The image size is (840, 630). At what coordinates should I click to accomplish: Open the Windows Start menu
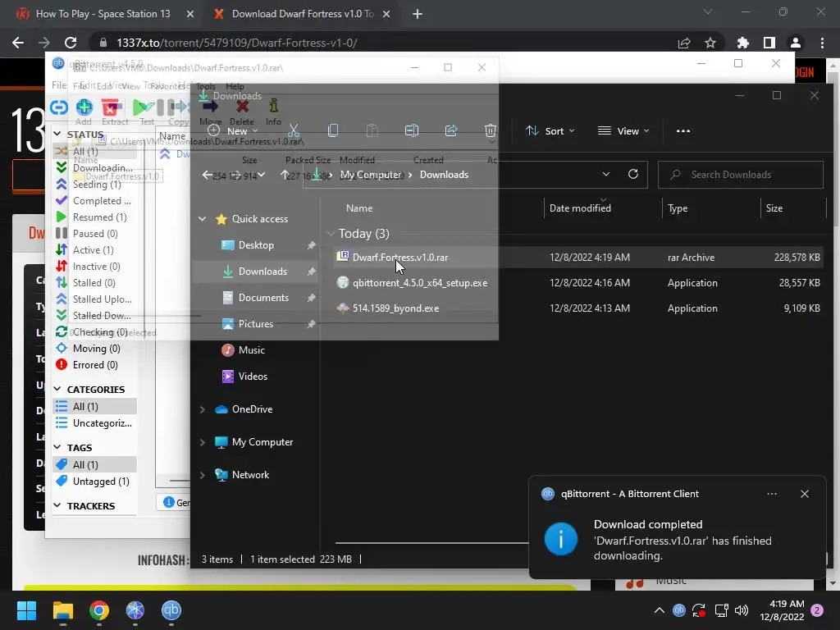26,610
